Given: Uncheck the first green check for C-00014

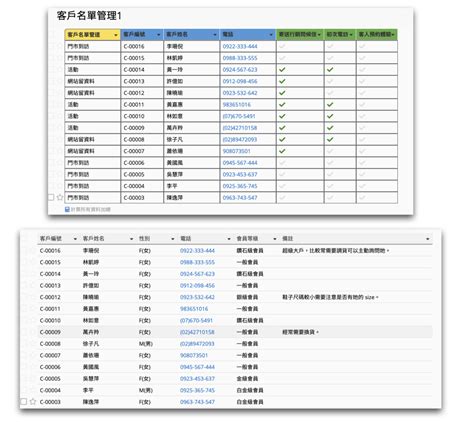Looking at the screenshot, I should click(x=282, y=69).
